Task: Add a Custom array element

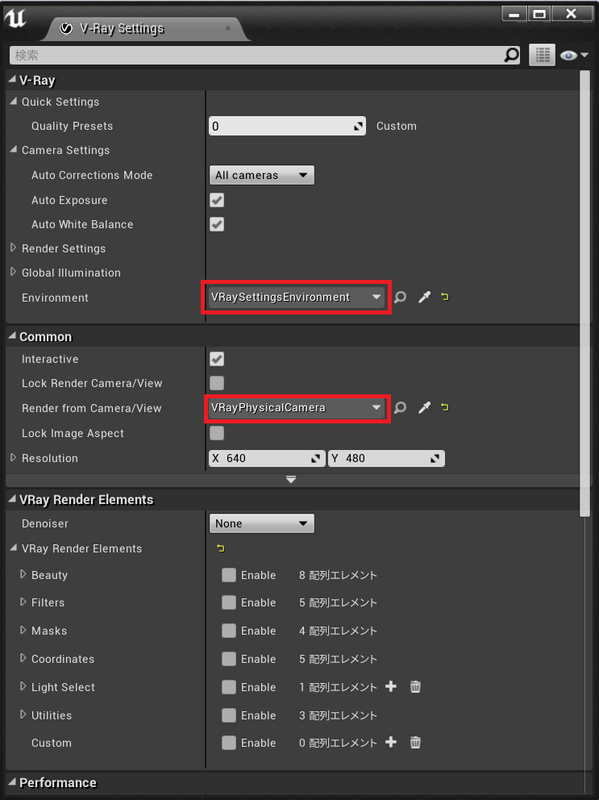Action: point(391,742)
